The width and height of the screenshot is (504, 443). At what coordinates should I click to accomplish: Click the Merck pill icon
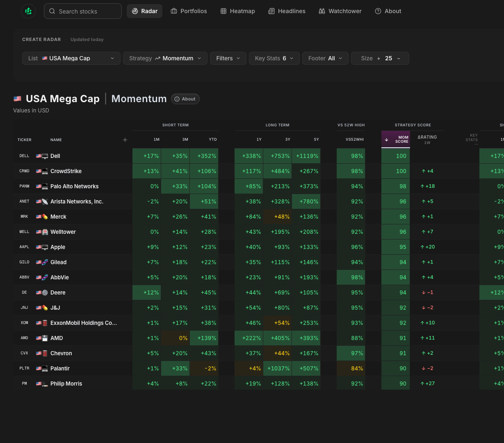coord(45,217)
